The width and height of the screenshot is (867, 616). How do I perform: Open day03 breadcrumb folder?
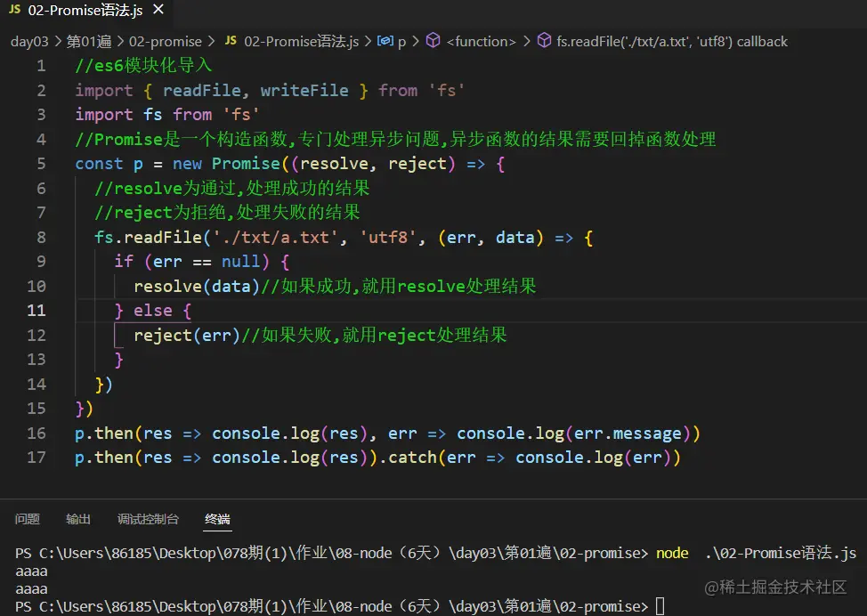pyautogui.click(x=29, y=42)
